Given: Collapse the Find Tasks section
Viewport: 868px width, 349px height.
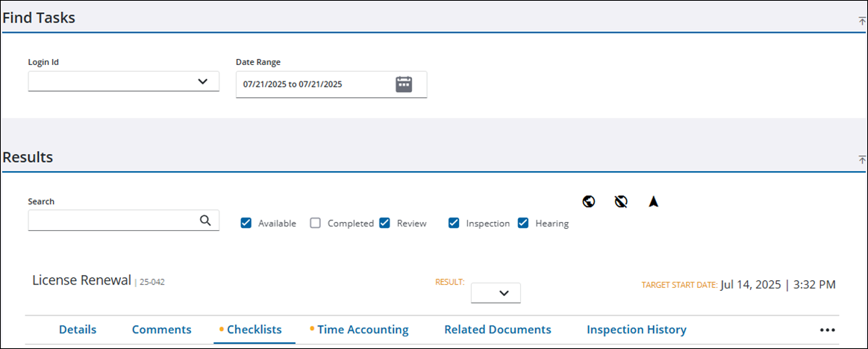Looking at the screenshot, I should (862, 21).
